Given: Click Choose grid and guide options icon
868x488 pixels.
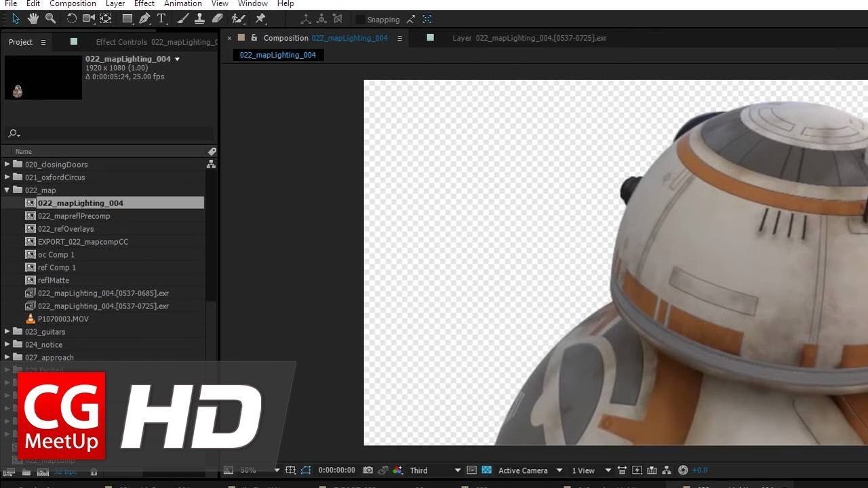Looking at the screenshot, I should pos(290,470).
